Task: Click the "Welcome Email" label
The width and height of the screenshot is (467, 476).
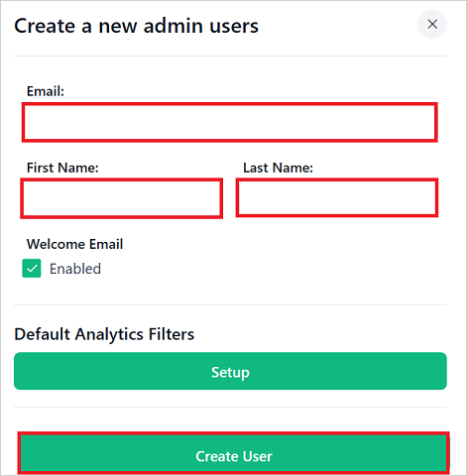Action: point(74,244)
